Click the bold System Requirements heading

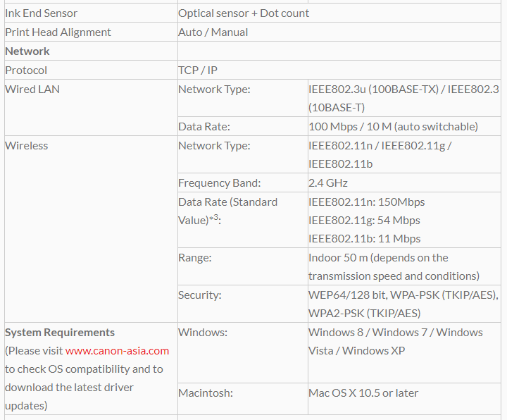(x=60, y=332)
